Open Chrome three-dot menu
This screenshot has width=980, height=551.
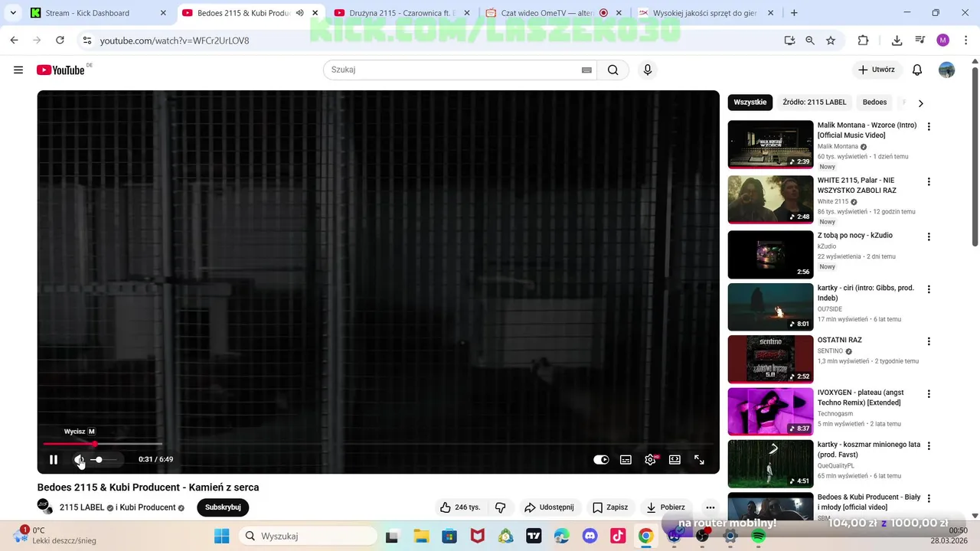[x=965, y=41]
